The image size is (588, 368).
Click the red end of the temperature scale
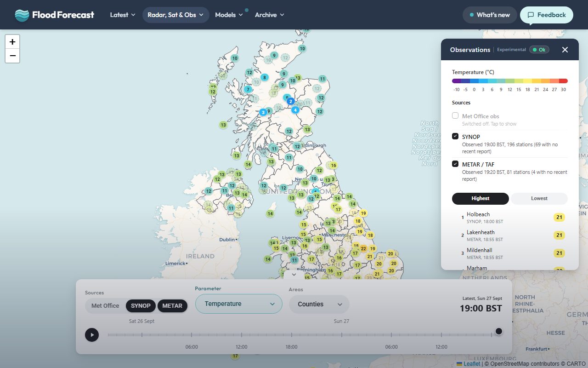[563, 81]
